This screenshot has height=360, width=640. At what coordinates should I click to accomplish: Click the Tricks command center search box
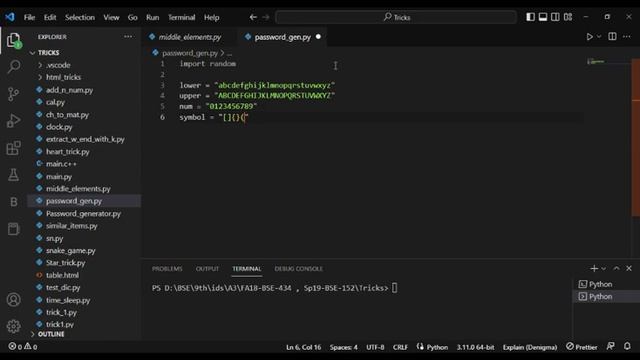point(396,17)
